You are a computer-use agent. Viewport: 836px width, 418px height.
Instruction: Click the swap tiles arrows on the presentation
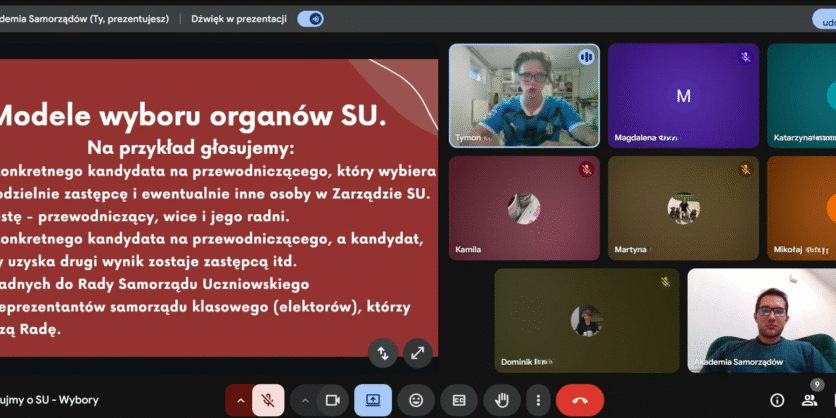click(383, 352)
